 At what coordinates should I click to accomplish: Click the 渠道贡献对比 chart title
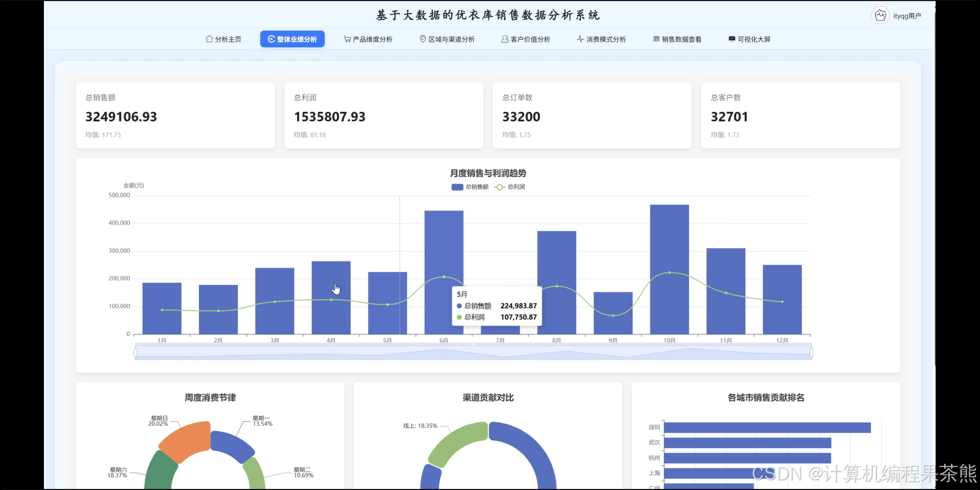click(x=488, y=398)
